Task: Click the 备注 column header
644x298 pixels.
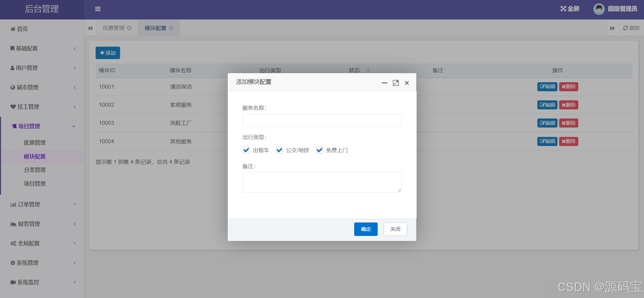Action: (x=438, y=70)
